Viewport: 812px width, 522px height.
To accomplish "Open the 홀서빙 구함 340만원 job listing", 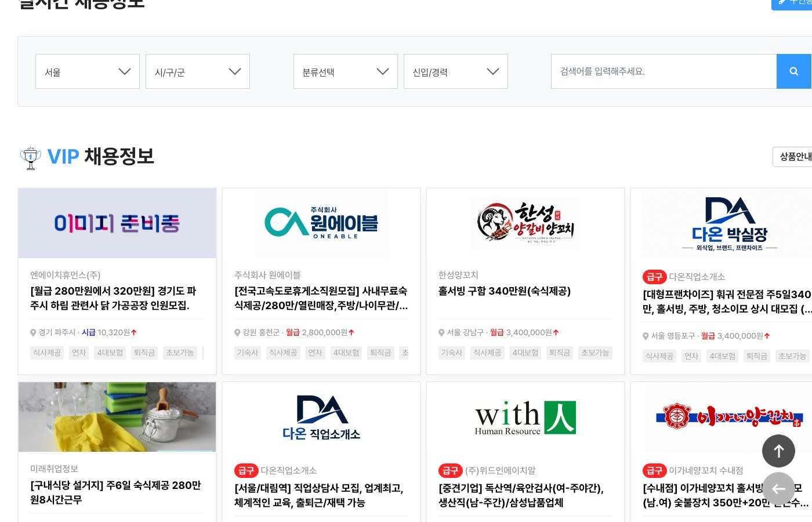I will click(x=505, y=291).
